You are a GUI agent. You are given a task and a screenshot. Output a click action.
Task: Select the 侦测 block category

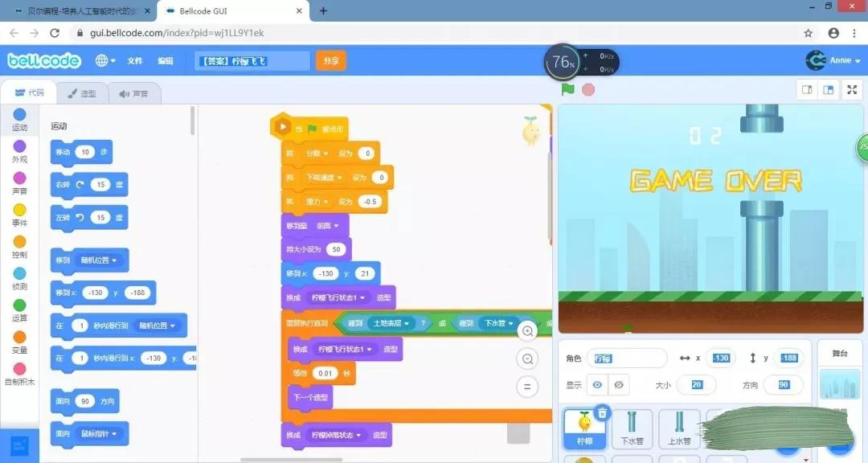pos(19,279)
